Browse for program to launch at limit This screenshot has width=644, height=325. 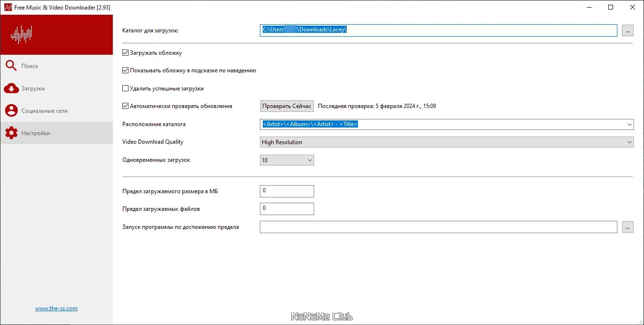pyautogui.click(x=627, y=227)
